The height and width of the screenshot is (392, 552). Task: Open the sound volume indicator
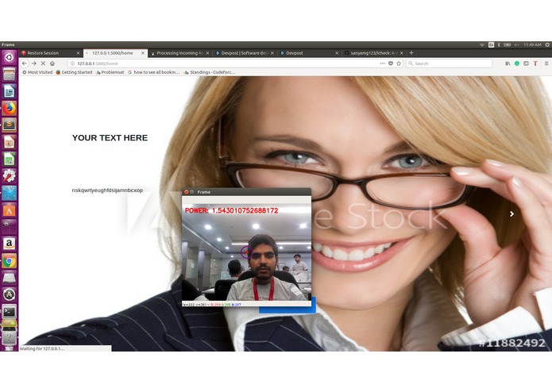point(517,44)
